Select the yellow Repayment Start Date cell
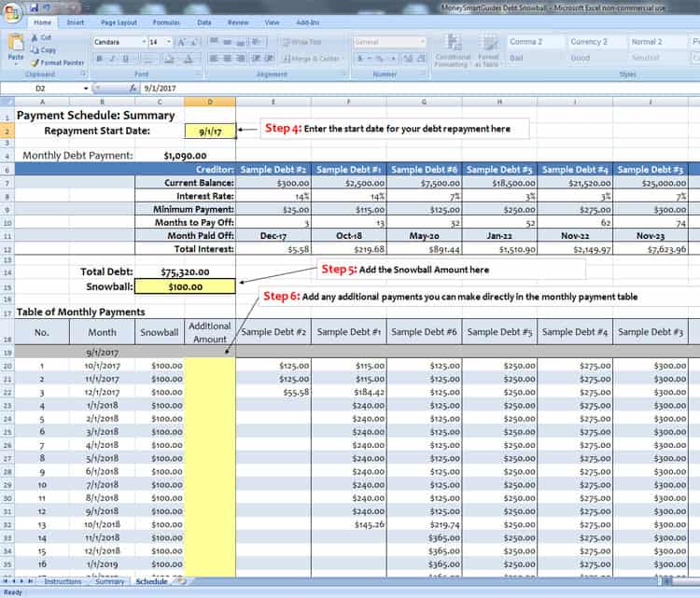The height and width of the screenshot is (598, 700). pos(210,132)
